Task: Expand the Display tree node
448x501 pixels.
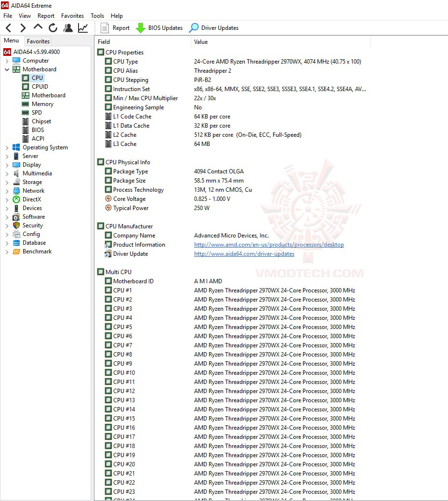Action: 7,165
